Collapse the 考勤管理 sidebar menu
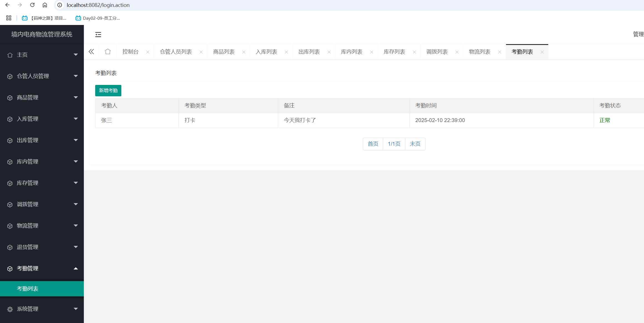The height and width of the screenshot is (323, 644). [42, 268]
